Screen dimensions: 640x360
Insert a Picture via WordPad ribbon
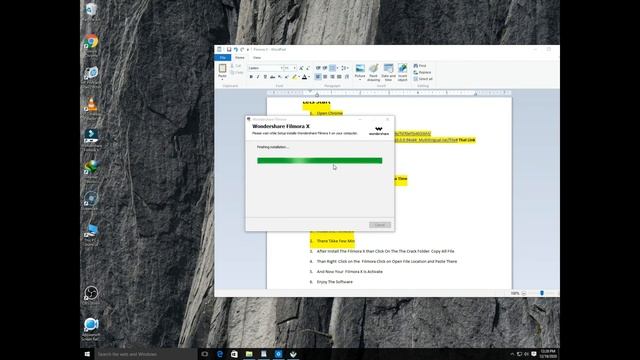(x=360, y=71)
